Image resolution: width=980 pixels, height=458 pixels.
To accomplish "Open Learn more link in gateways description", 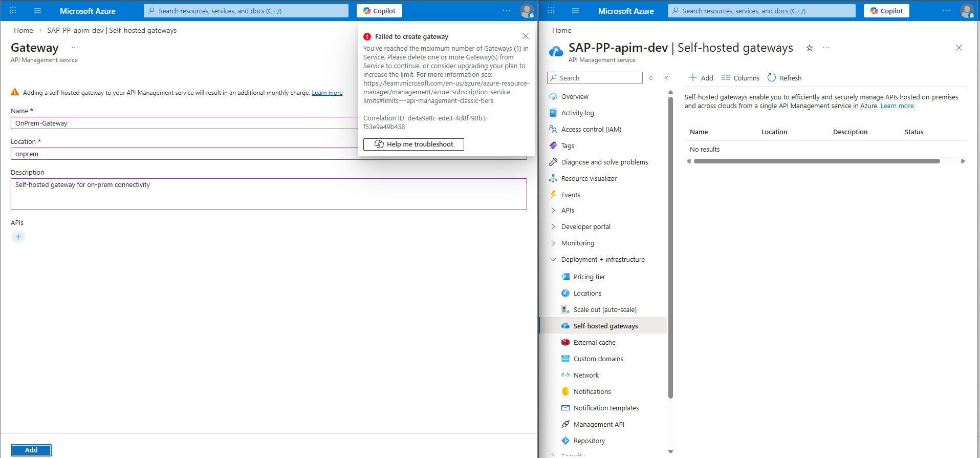I will click(897, 106).
